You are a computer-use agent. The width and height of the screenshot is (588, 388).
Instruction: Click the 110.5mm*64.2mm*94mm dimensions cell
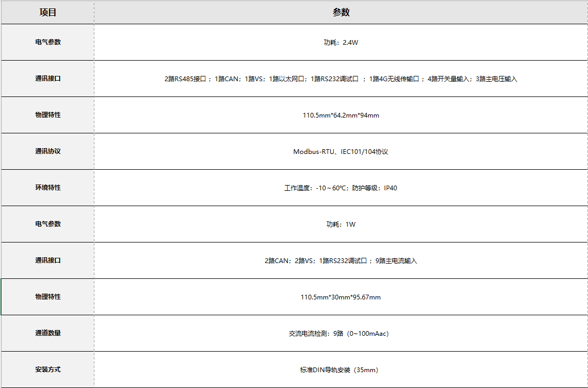[341, 115]
